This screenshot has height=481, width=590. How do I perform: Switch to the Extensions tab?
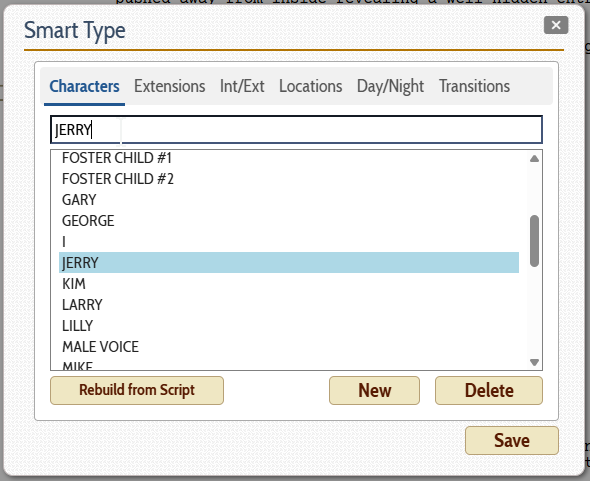(170, 86)
